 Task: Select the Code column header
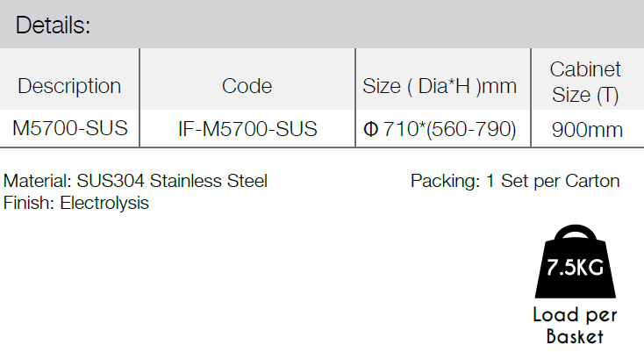[x=247, y=86]
